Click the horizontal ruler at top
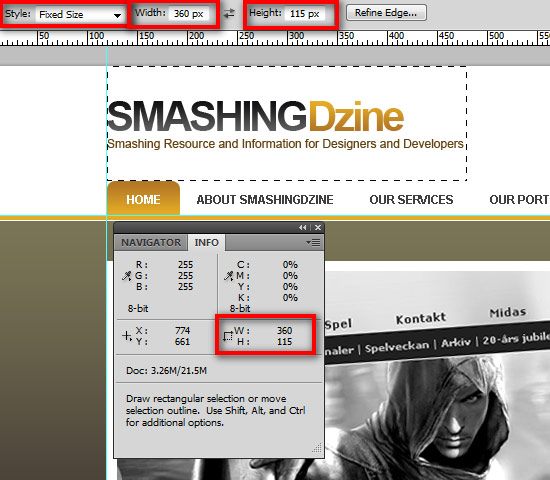This screenshot has height=480, width=550. tap(275, 38)
